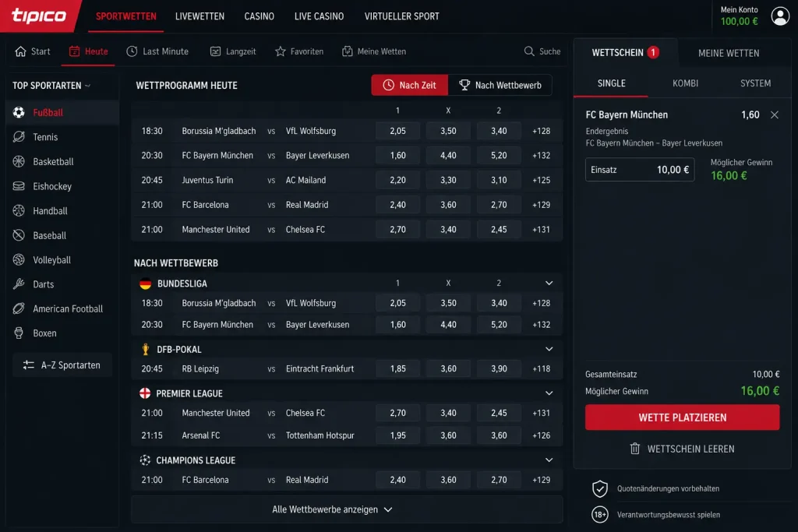Collapse the Premier League section chevron
Viewport: 798px width, 532px height.
[x=549, y=393]
